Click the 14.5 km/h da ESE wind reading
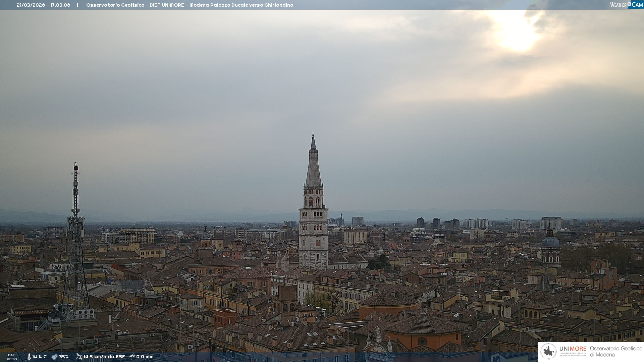Screen dimensions: 644x362 (x=104, y=357)
